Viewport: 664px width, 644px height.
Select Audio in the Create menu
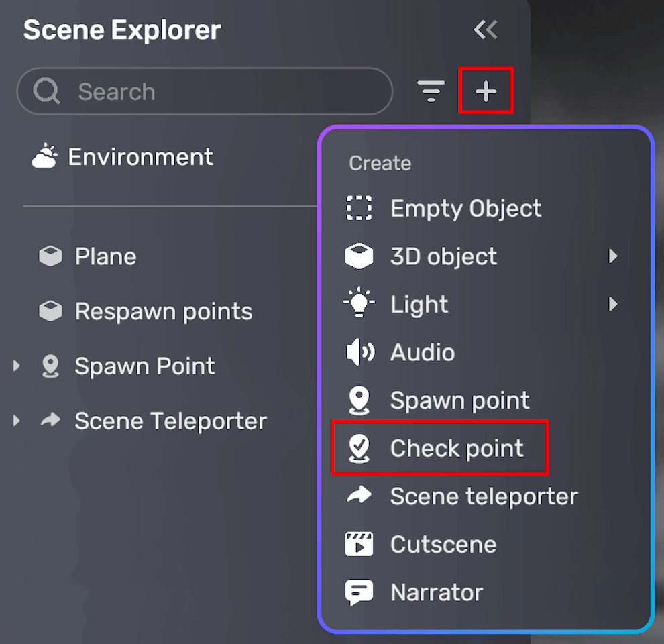point(422,352)
